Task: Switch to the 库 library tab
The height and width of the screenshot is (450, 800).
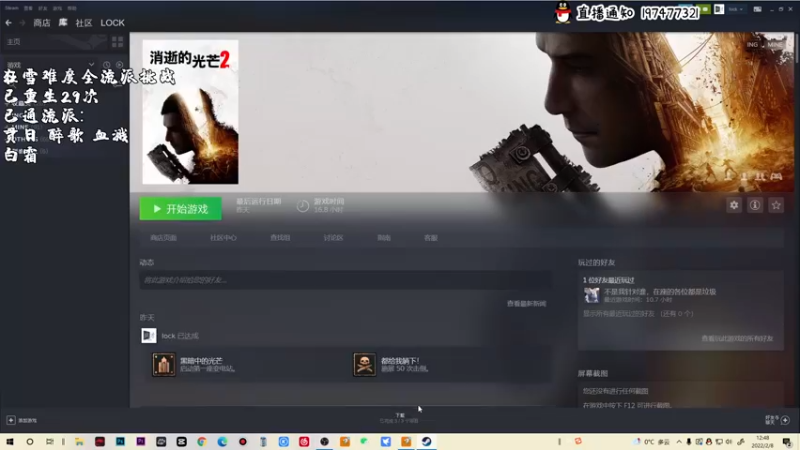Action: (x=63, y=23)
